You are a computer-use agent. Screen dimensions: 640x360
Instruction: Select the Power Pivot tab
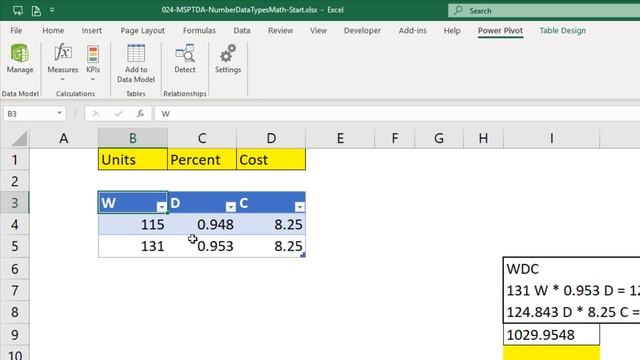tap(500, 31)
